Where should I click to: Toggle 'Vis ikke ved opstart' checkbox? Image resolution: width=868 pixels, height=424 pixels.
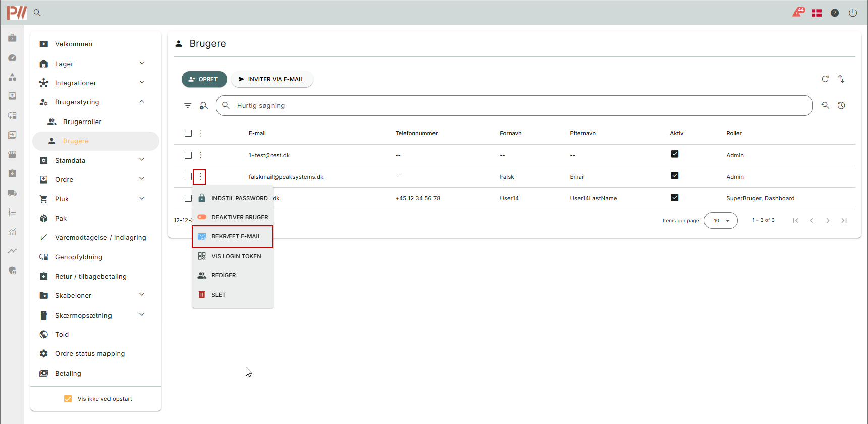[x=68, y=399]
